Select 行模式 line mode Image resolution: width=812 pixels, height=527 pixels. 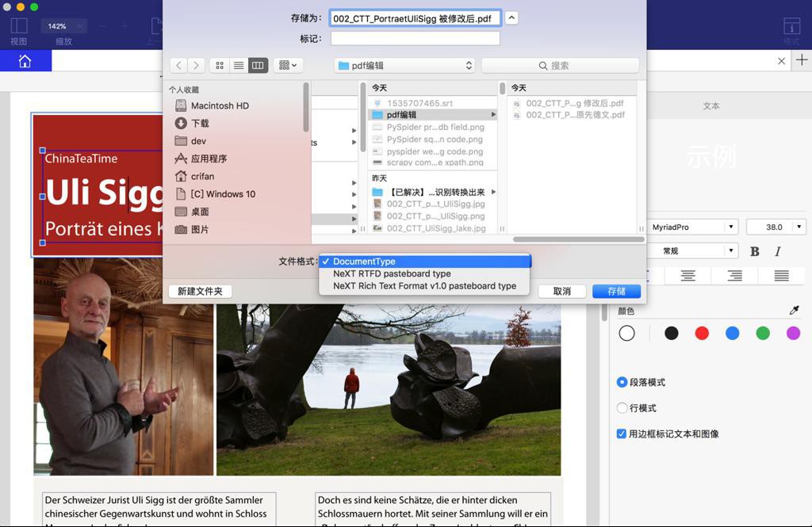point(622,408)
